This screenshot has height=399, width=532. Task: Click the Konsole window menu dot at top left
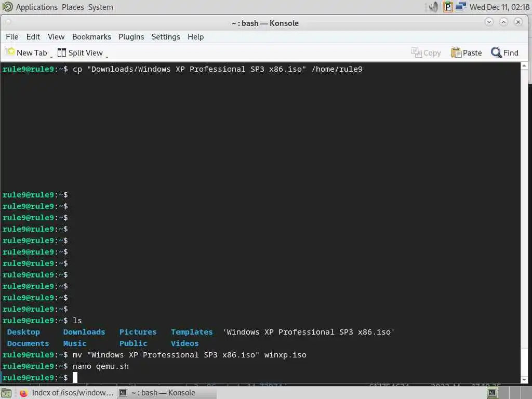(8, 22)
